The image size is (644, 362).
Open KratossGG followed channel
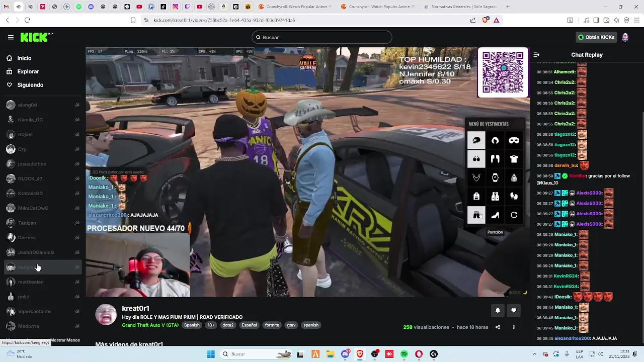tap(42, 193)
